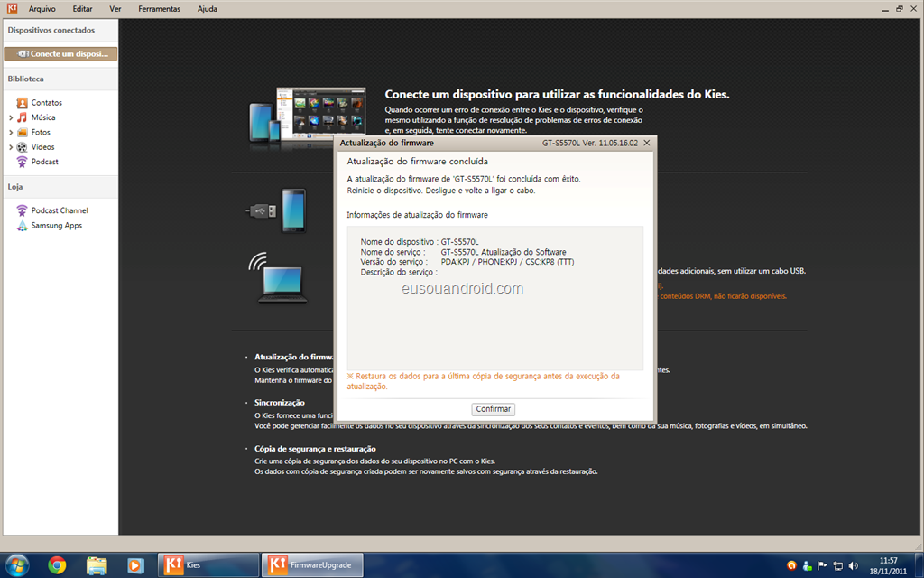Open the Editar menu
The image size is (924, 578).
coord(82,9)
